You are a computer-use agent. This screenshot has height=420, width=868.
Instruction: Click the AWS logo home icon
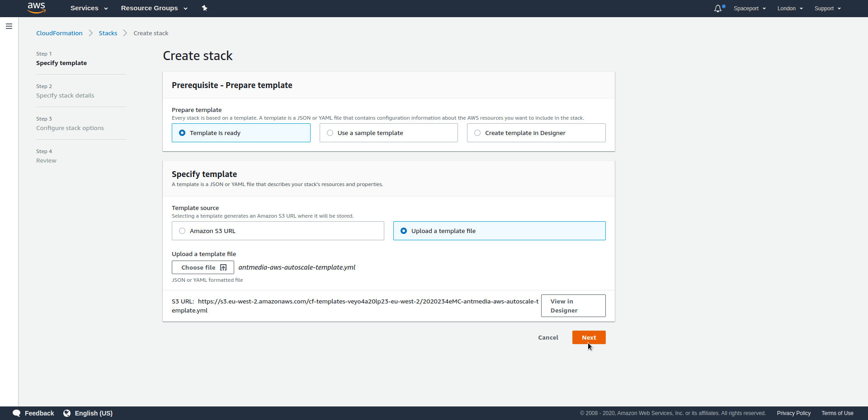[36, 8]
